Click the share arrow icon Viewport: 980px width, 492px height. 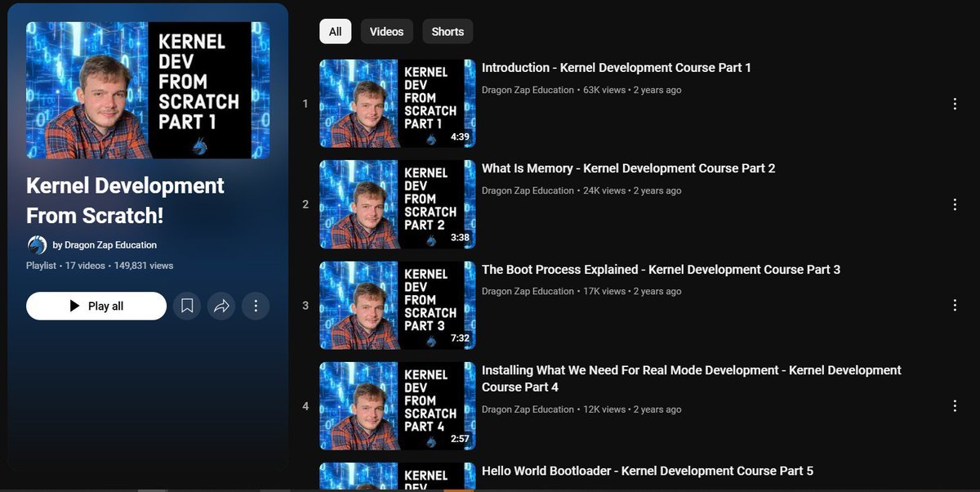(x=221, y=306)
